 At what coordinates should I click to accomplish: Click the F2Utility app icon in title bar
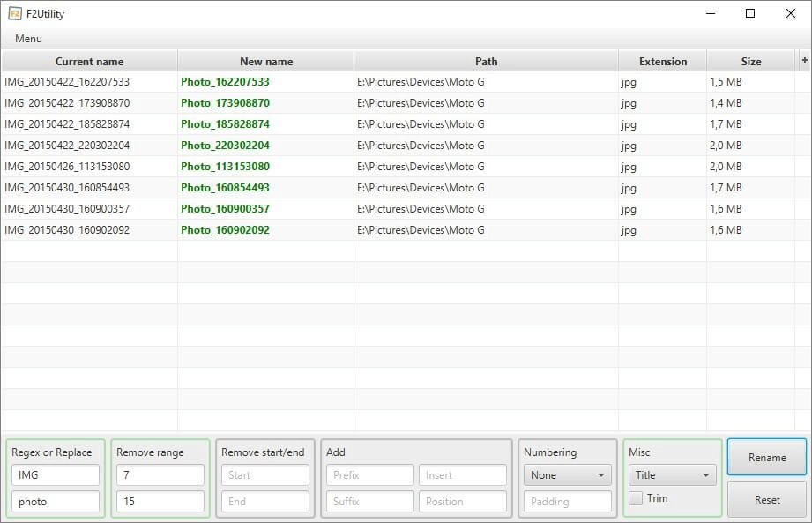pos(15,14)
